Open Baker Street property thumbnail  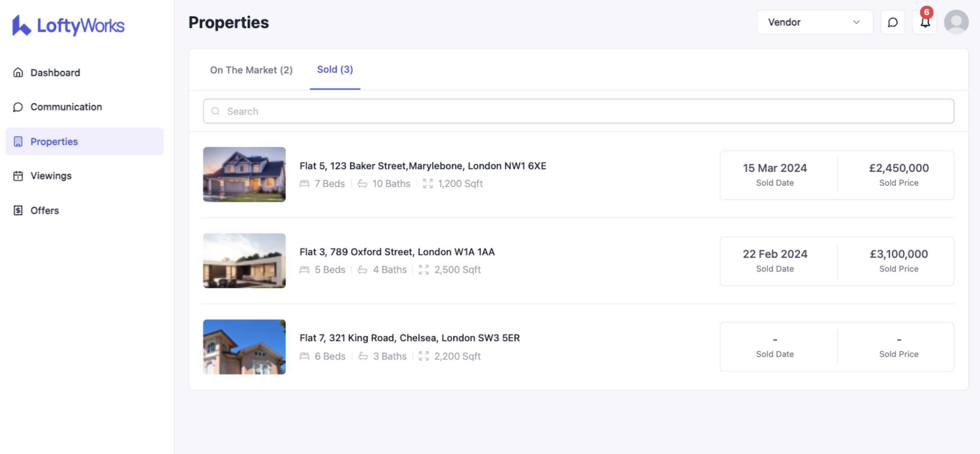pos(244,175)
